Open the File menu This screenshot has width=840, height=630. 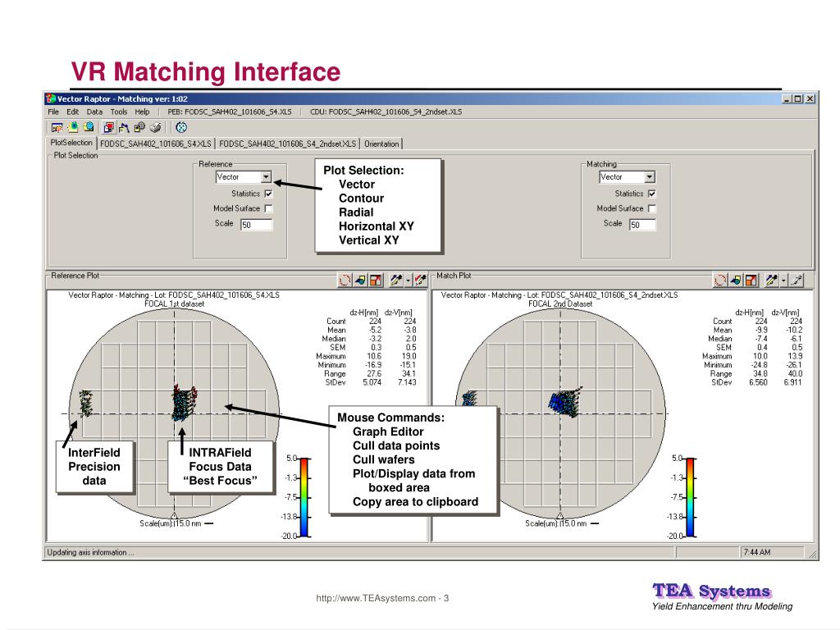tap(53, 112)
